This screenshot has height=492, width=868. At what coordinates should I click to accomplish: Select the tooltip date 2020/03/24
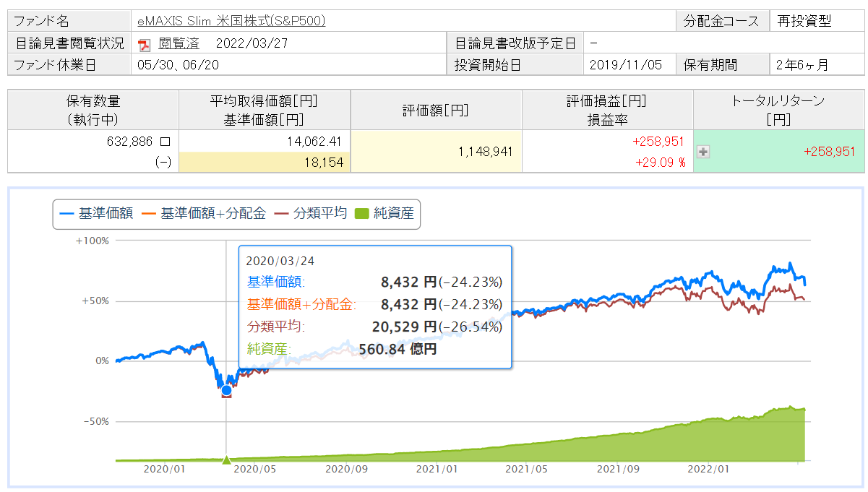pos(280,261)
